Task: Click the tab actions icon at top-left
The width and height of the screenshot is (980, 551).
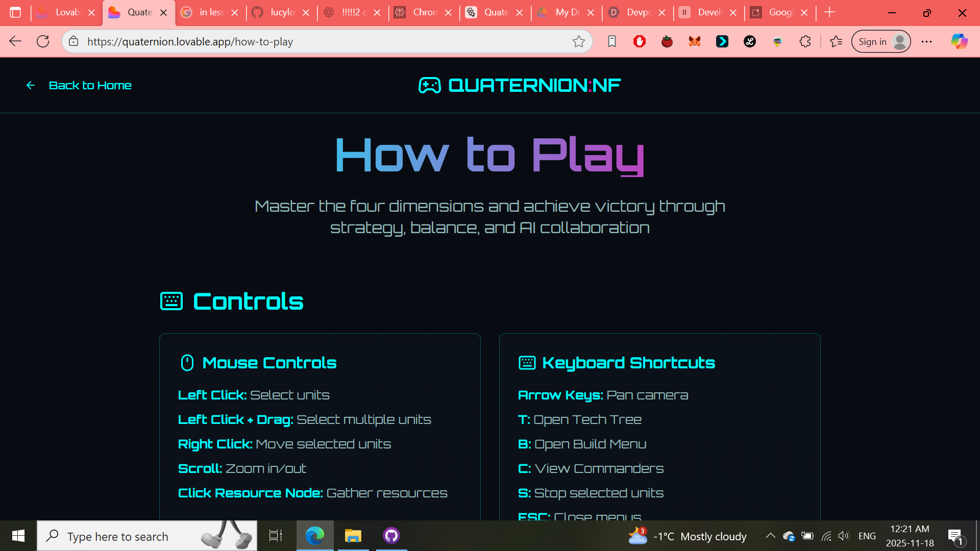Action: (15, 12)
